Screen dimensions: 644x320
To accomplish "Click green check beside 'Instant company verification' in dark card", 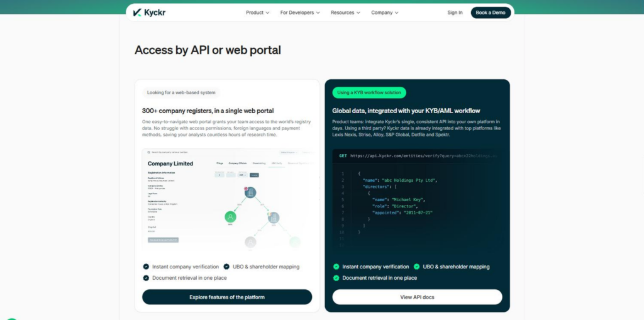I will tap(336, 267).
